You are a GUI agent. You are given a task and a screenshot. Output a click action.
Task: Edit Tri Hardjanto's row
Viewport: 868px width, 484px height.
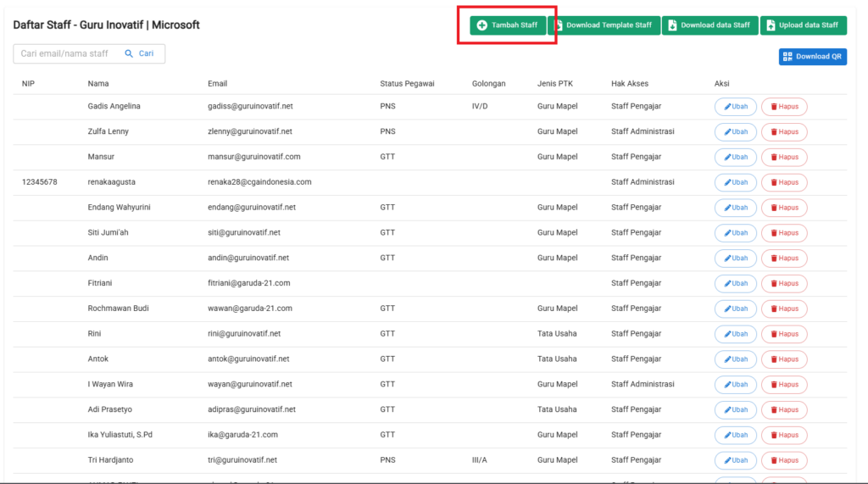(736, 461)
